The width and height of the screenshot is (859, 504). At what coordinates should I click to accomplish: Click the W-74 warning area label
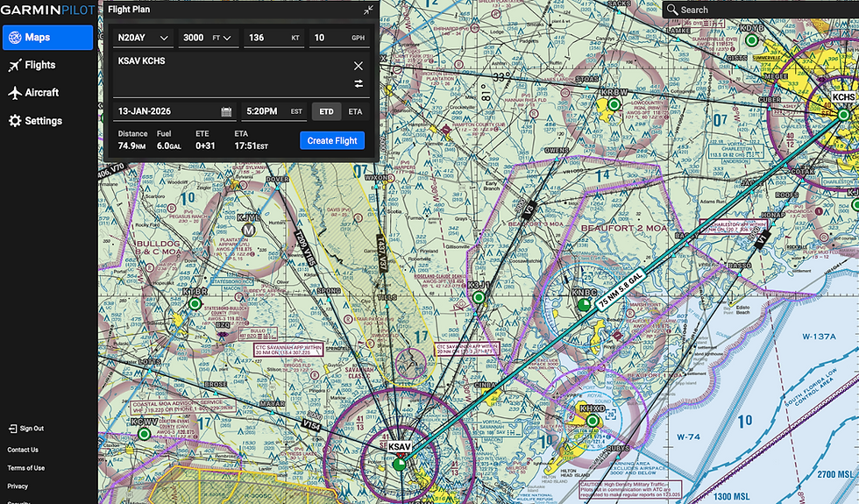688,437
